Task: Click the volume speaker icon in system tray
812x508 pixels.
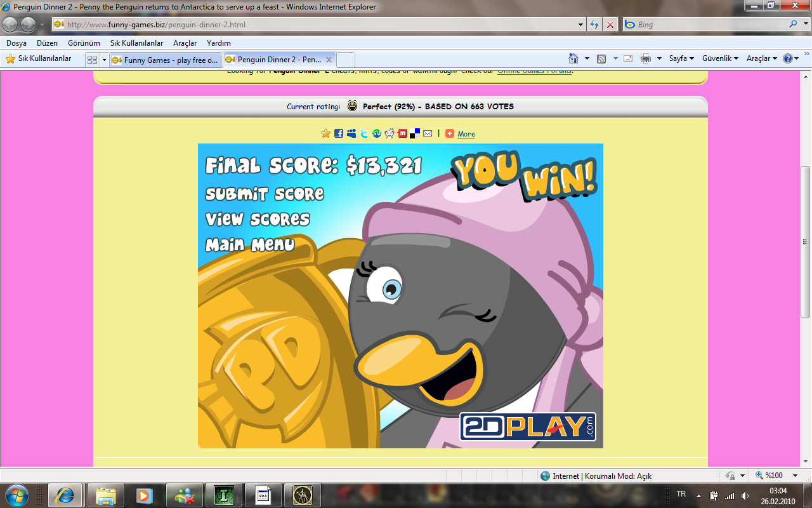Action: pyautogui.click(x=744, y=495)
